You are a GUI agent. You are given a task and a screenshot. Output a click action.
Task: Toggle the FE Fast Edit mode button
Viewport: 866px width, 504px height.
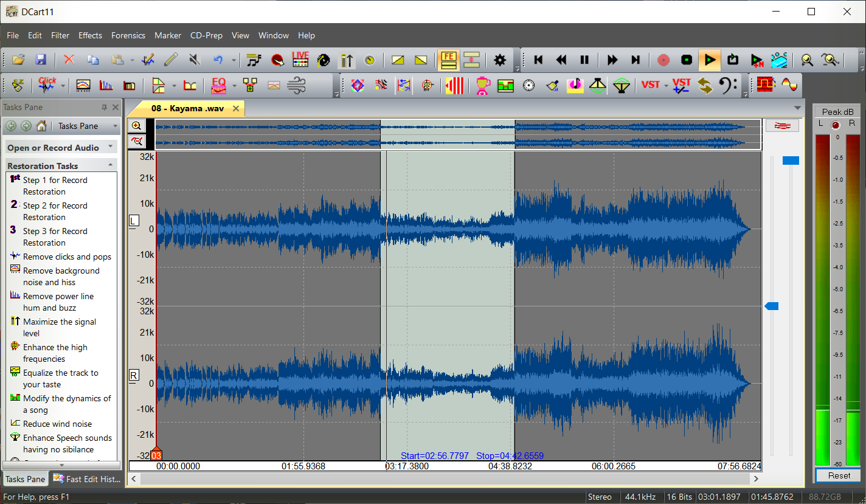click(449, 60)
